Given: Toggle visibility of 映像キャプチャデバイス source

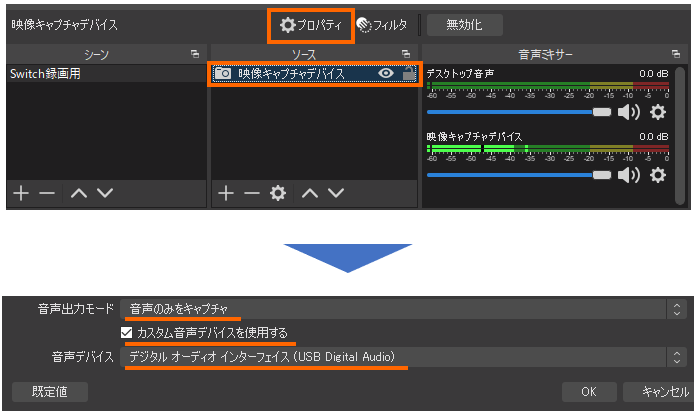Looking at the screenshot, I should point(386,73).
